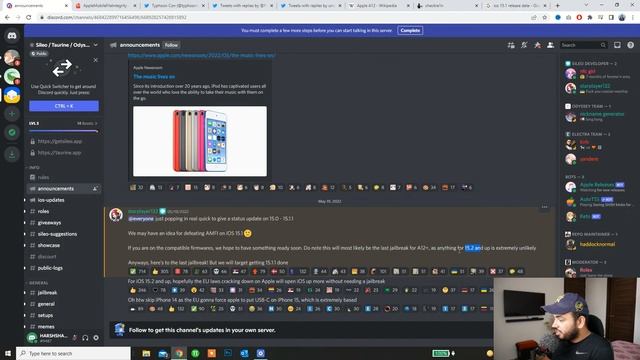
Task: Toggle the thumbs up reaction with 132
Action: (x=176, y=309)
